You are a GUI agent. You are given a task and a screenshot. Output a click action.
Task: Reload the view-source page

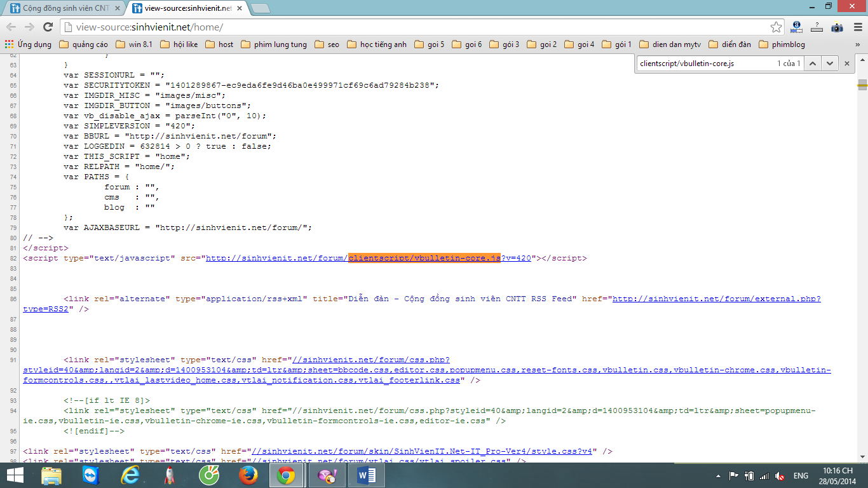[x=48, y=27]
